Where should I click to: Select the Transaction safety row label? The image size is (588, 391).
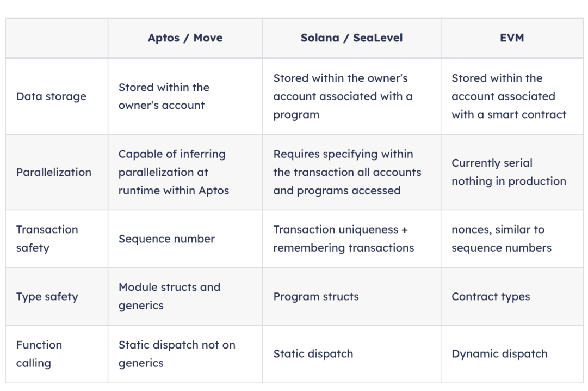[47, 239]
